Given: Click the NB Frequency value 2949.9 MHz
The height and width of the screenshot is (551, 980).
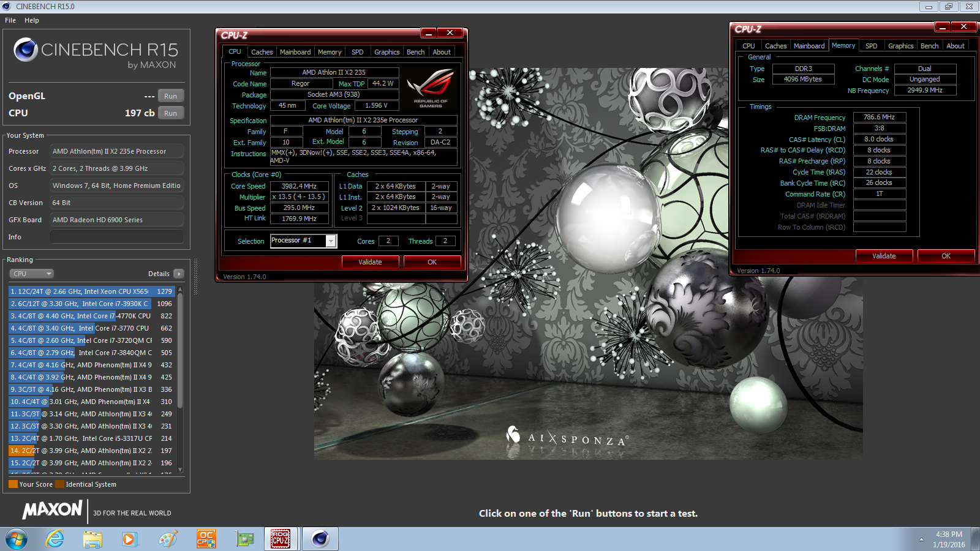Looking at the screenshot, I should click(x=925, y=90).
